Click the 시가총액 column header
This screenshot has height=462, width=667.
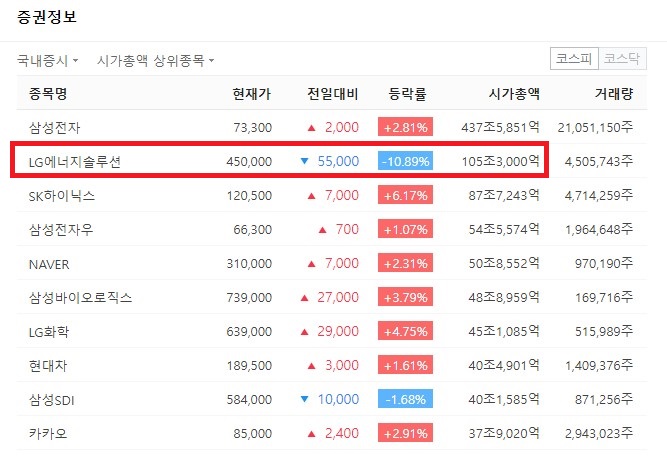click(514, 93)
